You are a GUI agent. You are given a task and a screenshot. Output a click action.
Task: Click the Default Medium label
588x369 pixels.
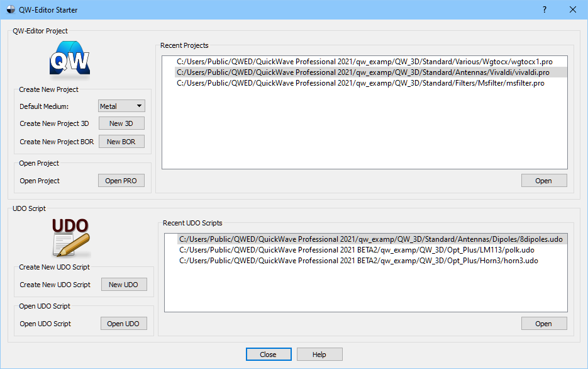tap(44, 106)
